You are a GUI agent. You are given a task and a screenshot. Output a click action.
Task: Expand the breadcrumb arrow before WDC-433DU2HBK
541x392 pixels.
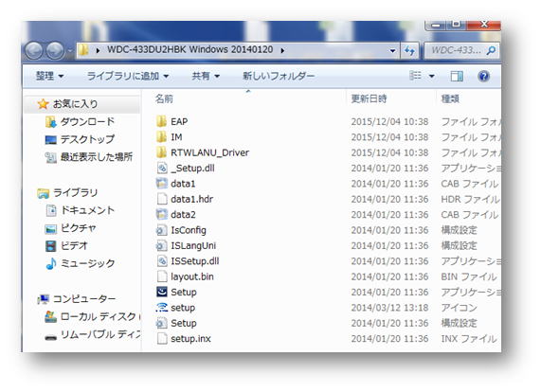click(x=98, y=50)
